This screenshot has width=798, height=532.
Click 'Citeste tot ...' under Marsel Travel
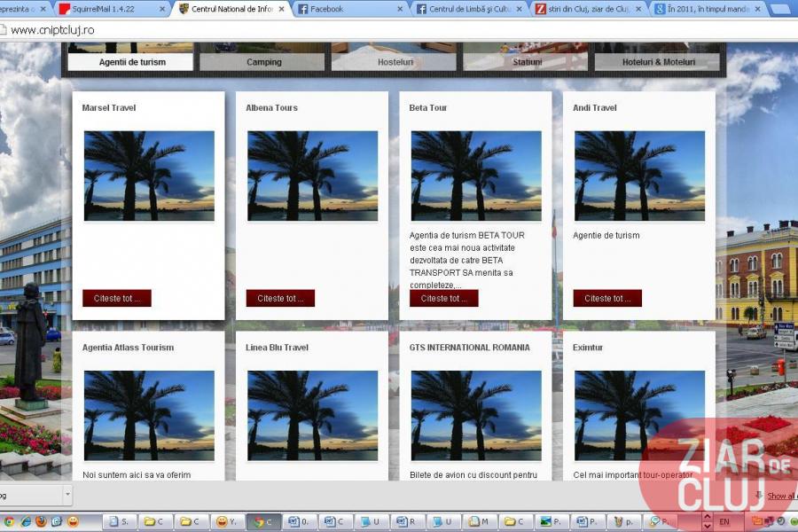[x=117, y=298]
